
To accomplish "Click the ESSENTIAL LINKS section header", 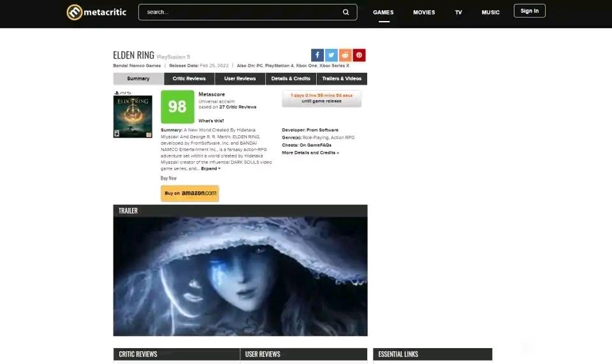I will tap(432, 354).
